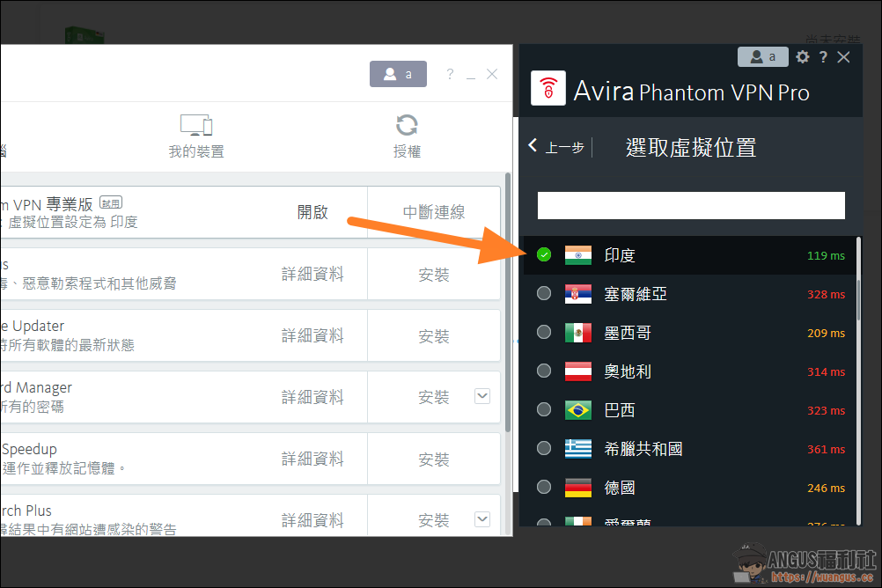The image size is (882, 588).
Task: Open the 我的裝置 devices icon
Action: (x=195, y=125)
